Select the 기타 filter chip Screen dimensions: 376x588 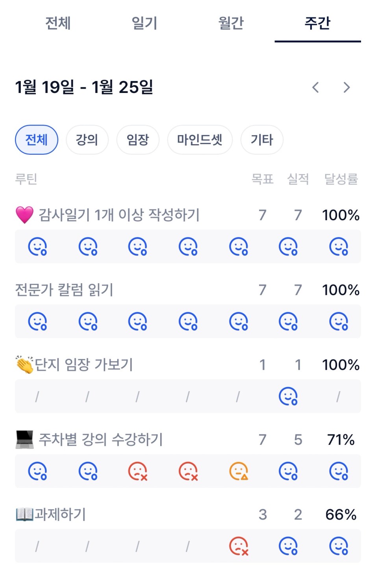262,140
